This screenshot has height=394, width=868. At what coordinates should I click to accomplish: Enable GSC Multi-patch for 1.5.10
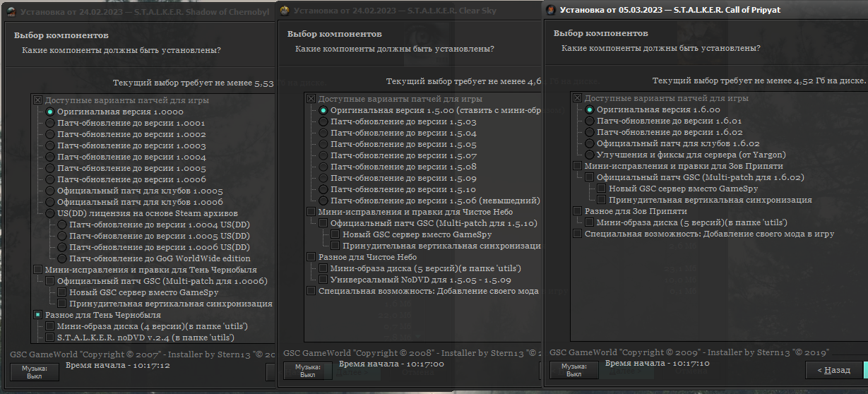(x=323, y=223)
